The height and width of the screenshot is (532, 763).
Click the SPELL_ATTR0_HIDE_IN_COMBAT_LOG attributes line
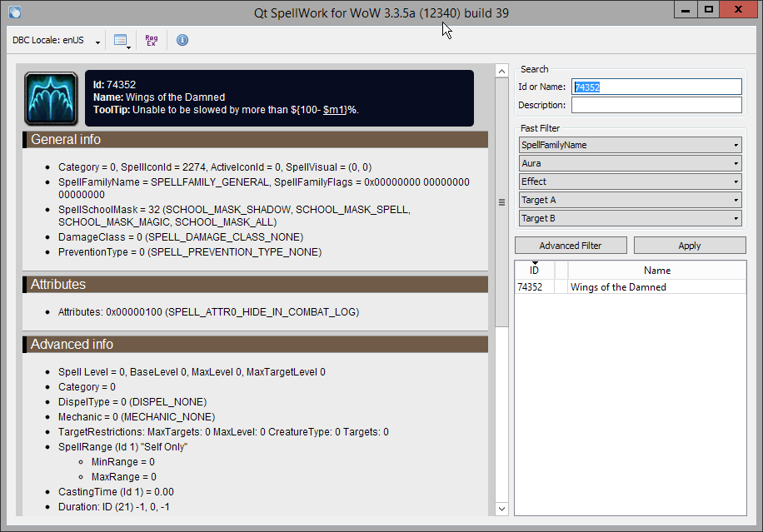coord(208,312)
